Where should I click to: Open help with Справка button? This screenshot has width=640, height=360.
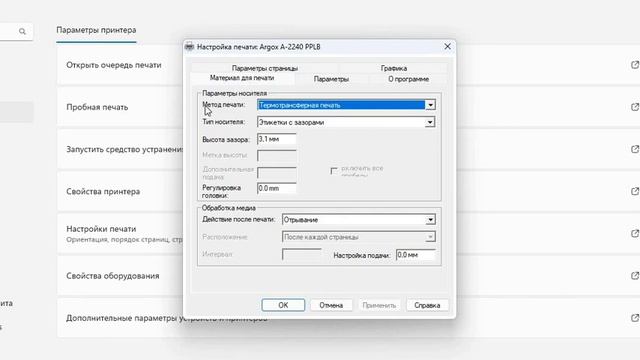click(427, 305)
